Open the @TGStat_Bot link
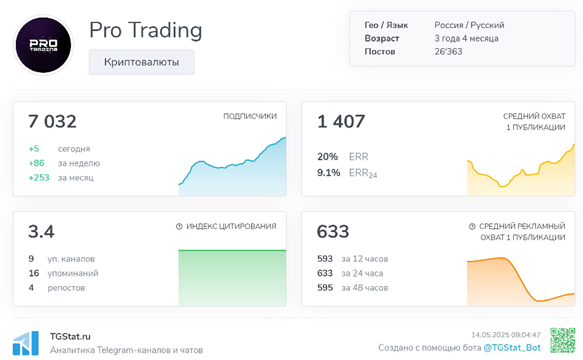 pos(512,348)
